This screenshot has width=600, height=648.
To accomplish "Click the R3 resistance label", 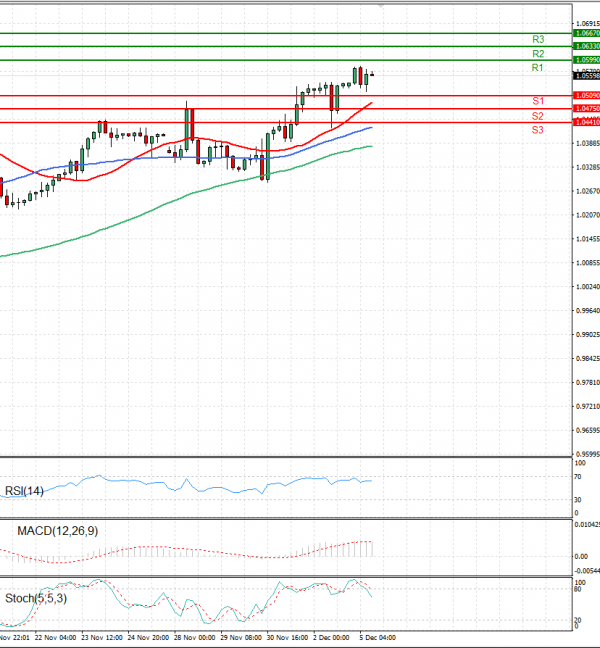I will (x=537, y=40).
